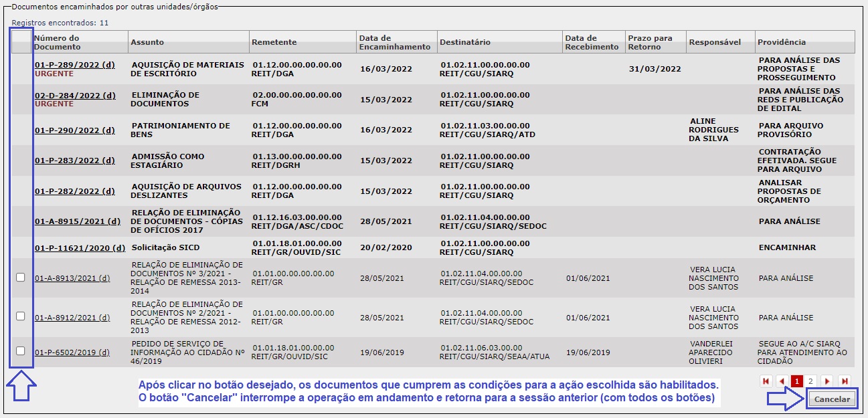Screen dimensions: 868x418
Task: Click the ANALISAR PROPOSTAS DE ORÇAMENTO cell
Action: pos(790,191)
